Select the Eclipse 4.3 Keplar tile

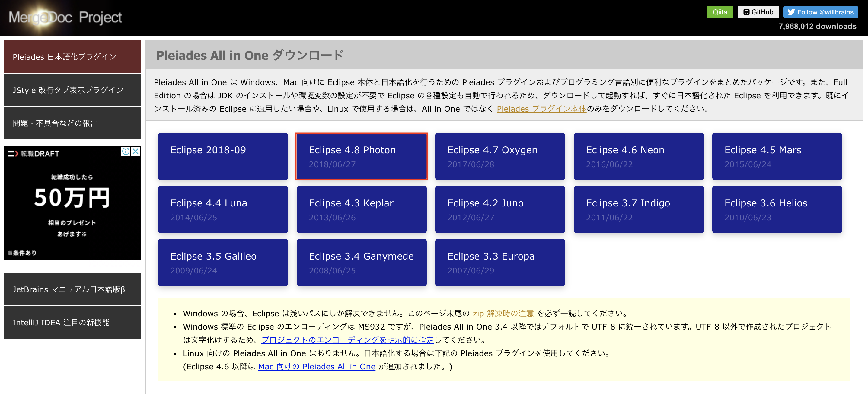pos(362,209)
